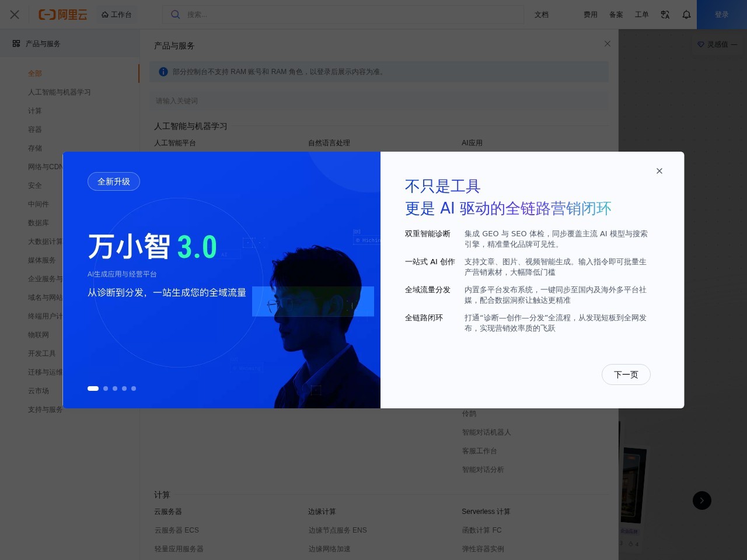Jump to the fourth carousel dot
Viewport: 747px width, 560px height.
[x=124, y=388]
